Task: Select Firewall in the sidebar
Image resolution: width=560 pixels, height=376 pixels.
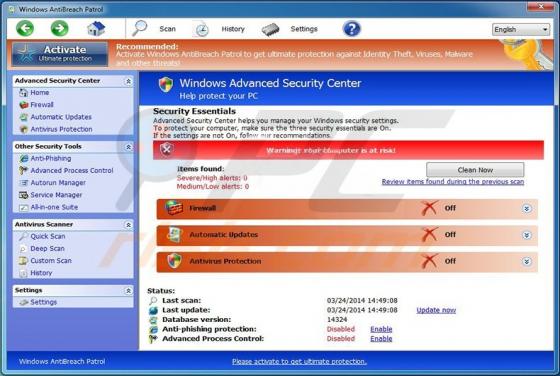Action: coord(42,105)
